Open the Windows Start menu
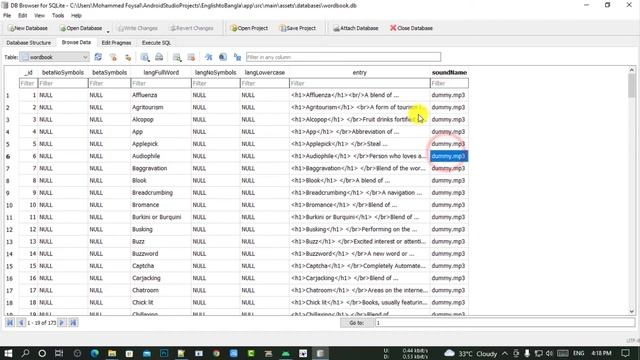640x360 pixels. [x=8, y=353]
